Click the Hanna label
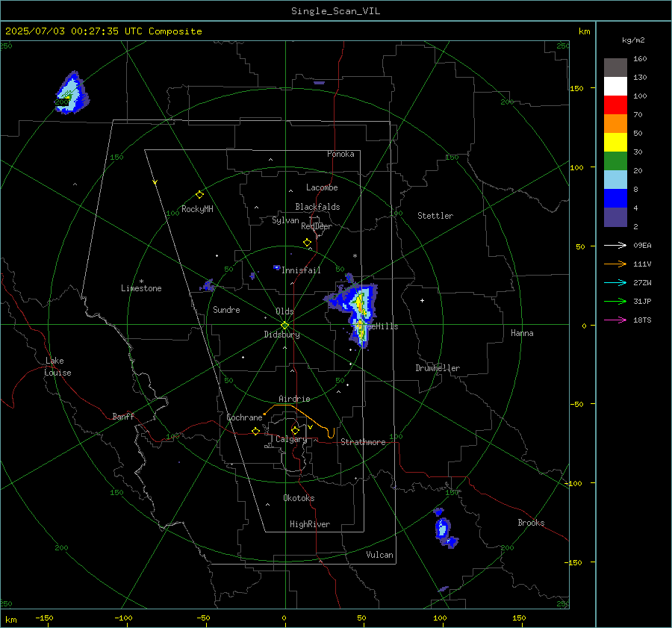Image resolution: width=672 pixels, height=628 pixels. pyautogui.click(x=522, y=333)
